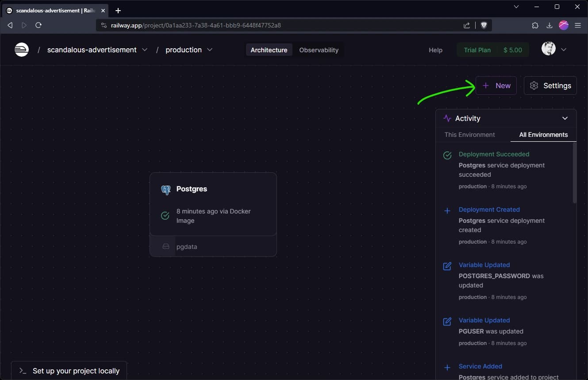Open project Settings button

(x=550, y=85)
